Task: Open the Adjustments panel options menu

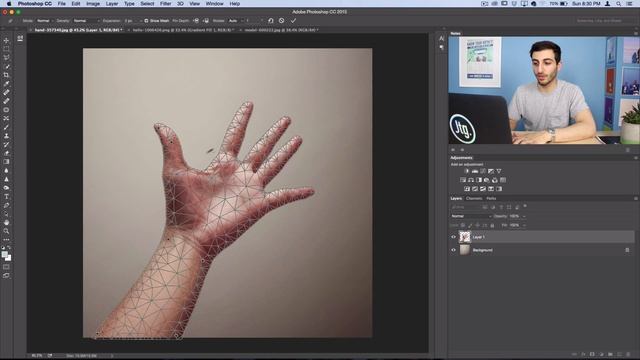Action: pos(636,158)
